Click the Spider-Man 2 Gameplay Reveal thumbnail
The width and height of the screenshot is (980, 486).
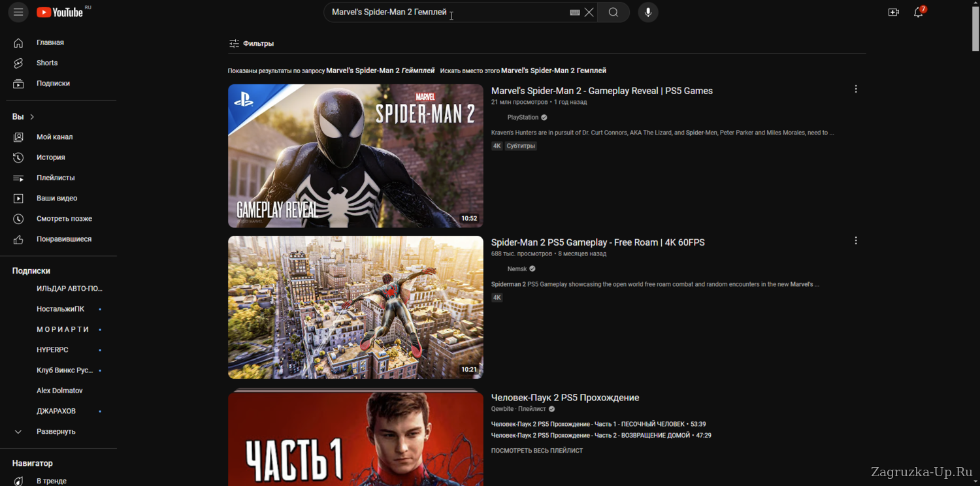coord(355,155)
